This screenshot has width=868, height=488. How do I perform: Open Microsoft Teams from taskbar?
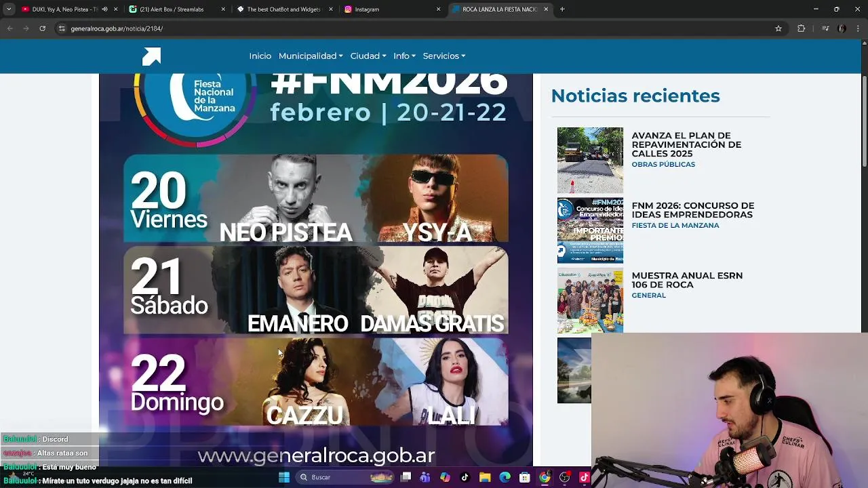pyautogui.click(x=425, y=477)
